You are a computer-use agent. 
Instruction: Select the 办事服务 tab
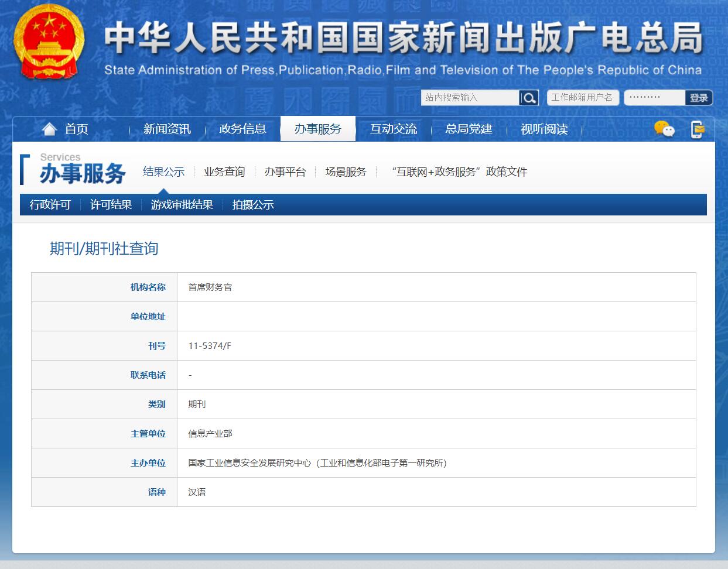coord(317,129)
